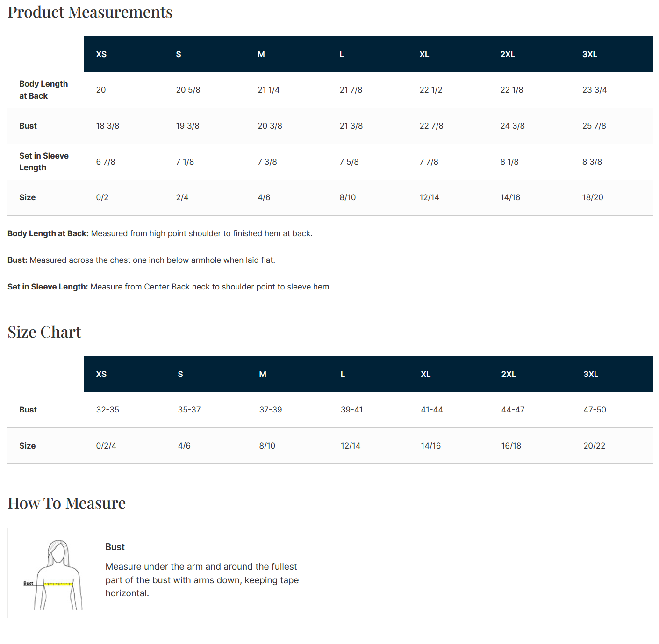
Task: Click the Bust title in measure card
Action: click(115, 547)
